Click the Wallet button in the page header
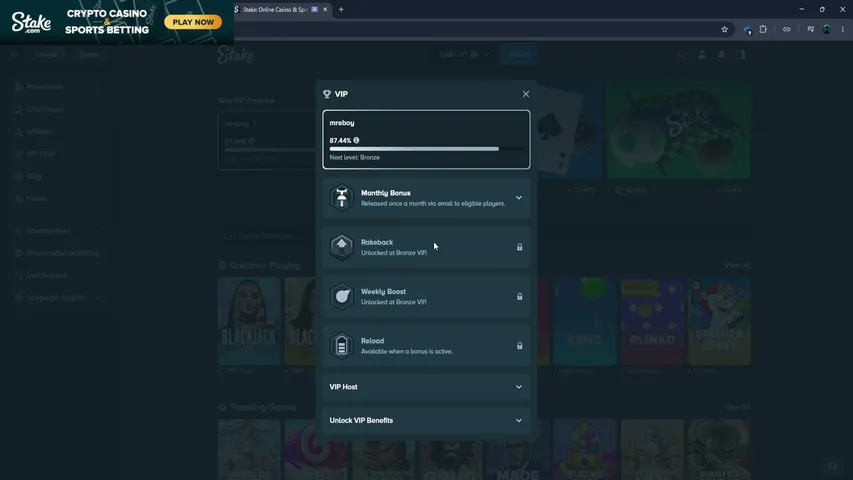Screen dimensions: 853x480 (x=518, y=54)
